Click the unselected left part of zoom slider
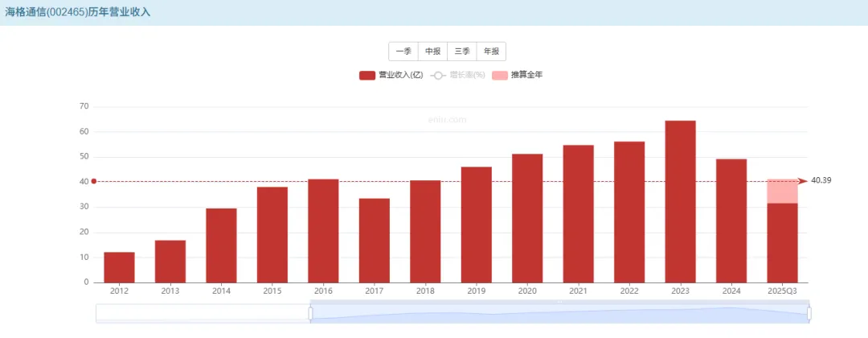The width and height of the screenshot is (868, 338). point(203,314)
